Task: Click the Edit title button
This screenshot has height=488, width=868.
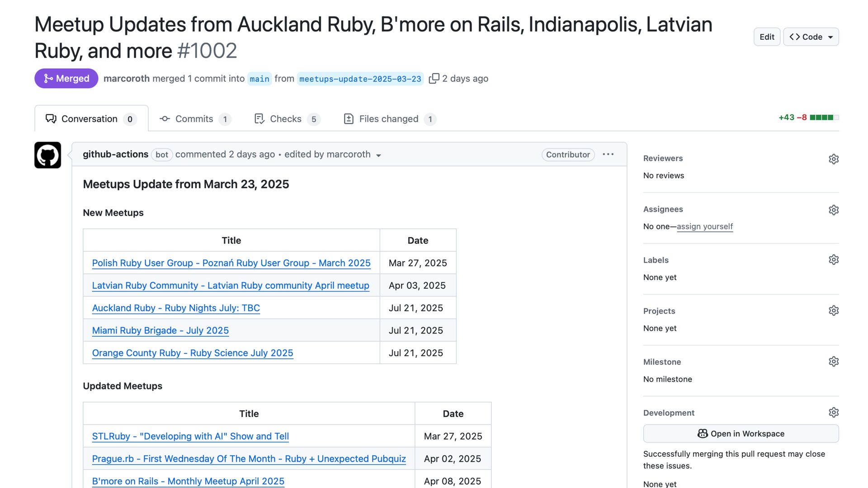Action: (x=767, y=37)
